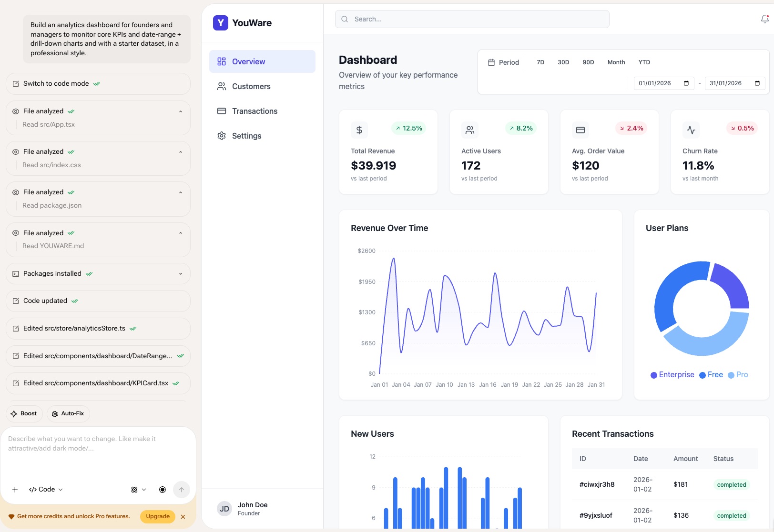
Task: Dismiss the upgrade credits banner
Action: pos(183,517)
